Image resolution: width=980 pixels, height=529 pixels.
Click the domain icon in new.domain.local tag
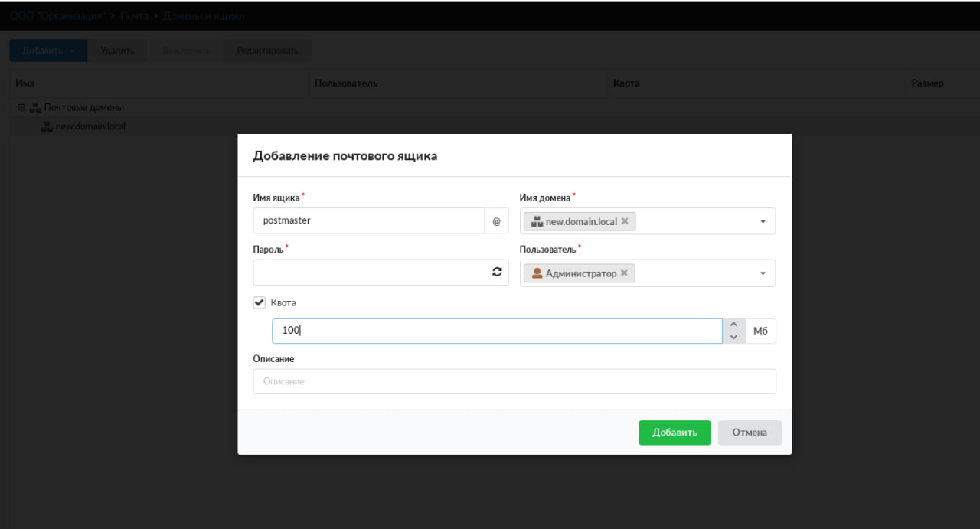pos(537,221)
